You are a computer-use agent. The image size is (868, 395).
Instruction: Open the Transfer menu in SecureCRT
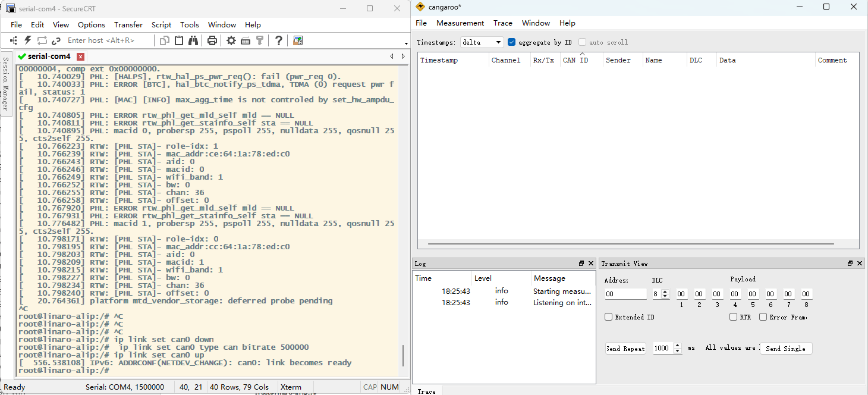128,24
